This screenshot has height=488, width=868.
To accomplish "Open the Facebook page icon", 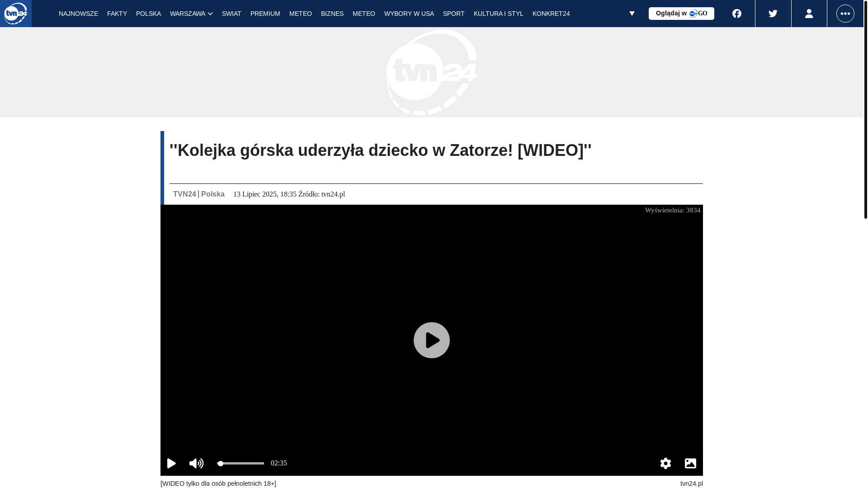I will pyautogui.click(x=737, y=14).
